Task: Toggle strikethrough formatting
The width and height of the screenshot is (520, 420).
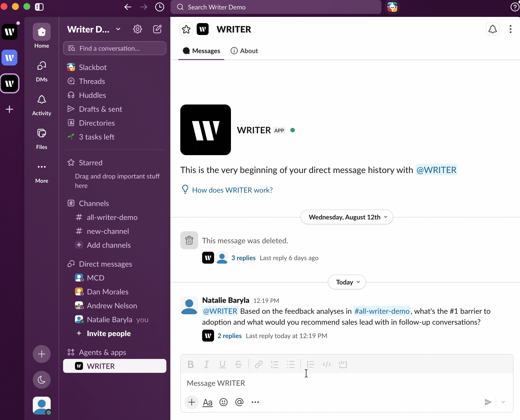Action: click(x=238, y=364)
